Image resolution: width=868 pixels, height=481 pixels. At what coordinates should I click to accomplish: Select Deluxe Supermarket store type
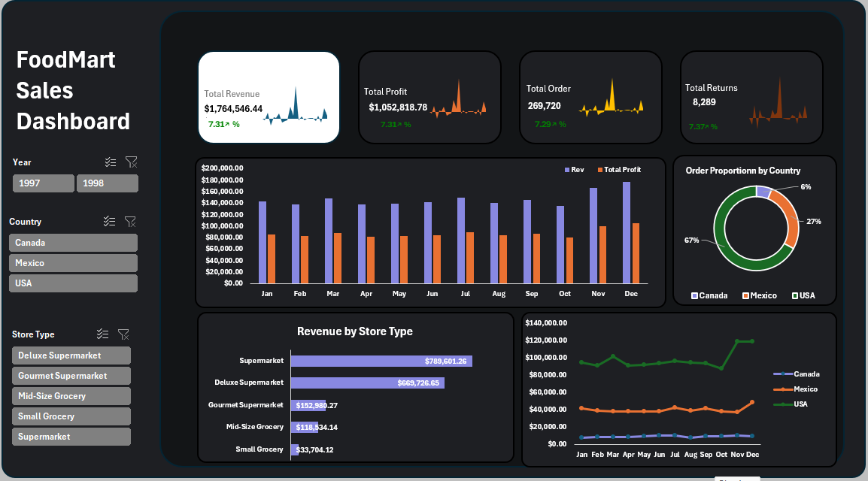[71, 355]
